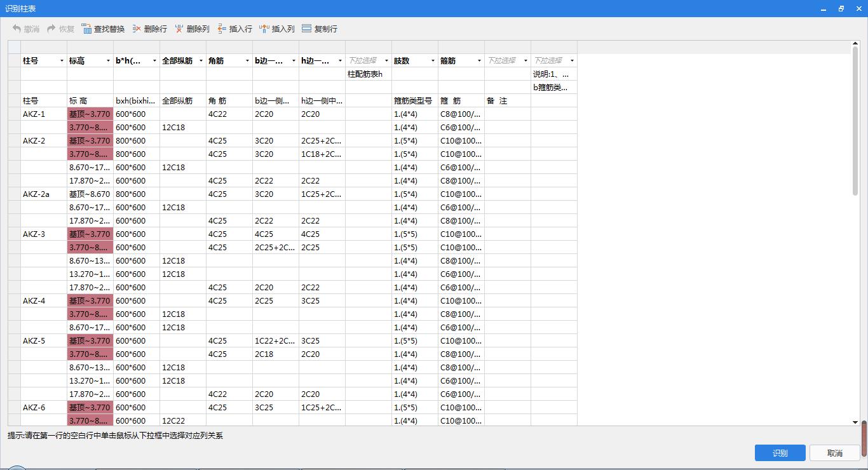
Task: Open the 柱号 column mapping dropdown
Action: click(x=62, y=61)
